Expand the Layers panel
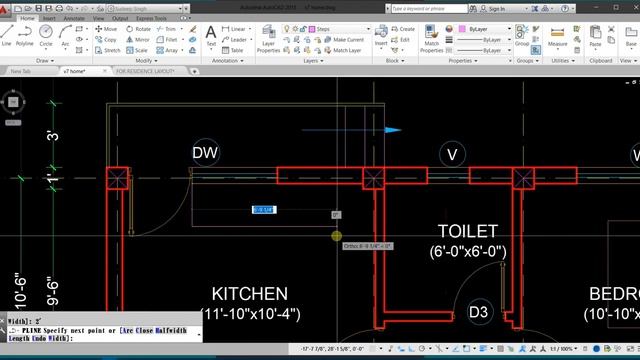The image size is (640, 360). [x=313, y=60]
